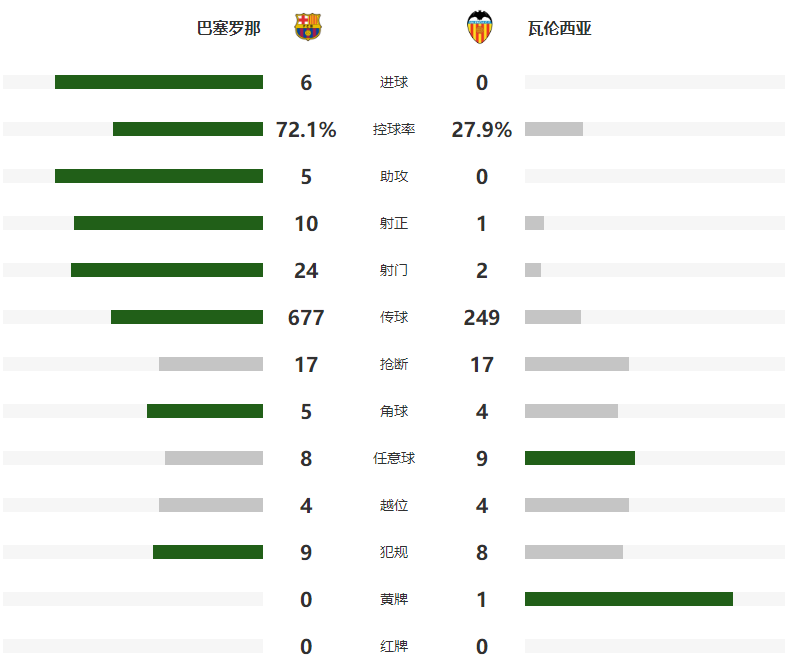
Task: Click Valencia's green free kicks bar
Action: coord(580,458)
